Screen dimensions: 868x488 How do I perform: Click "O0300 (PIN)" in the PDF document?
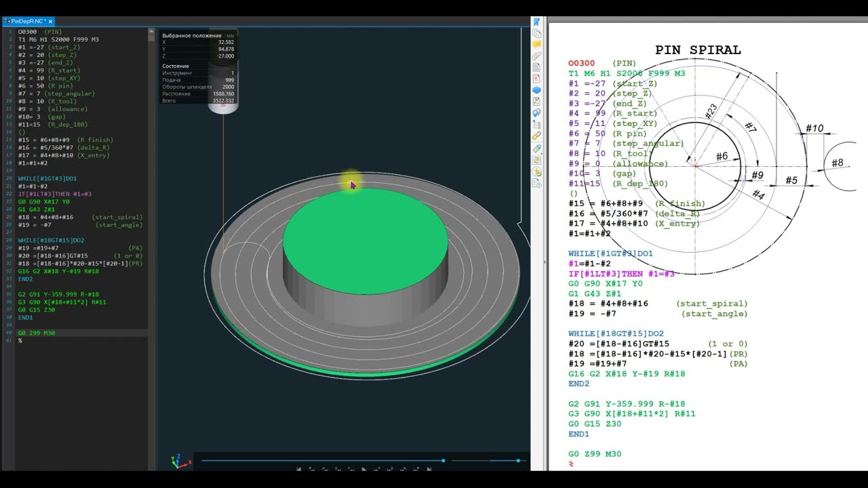[602, 64]
